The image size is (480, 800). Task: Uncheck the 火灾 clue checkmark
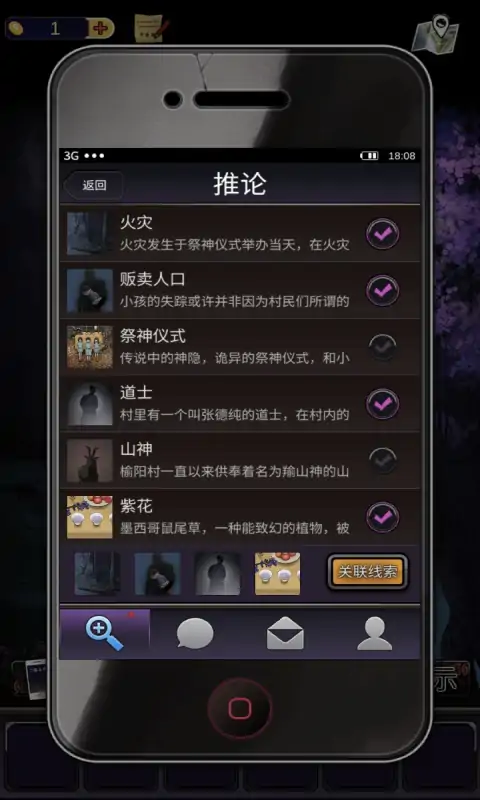tap(383, 234)
